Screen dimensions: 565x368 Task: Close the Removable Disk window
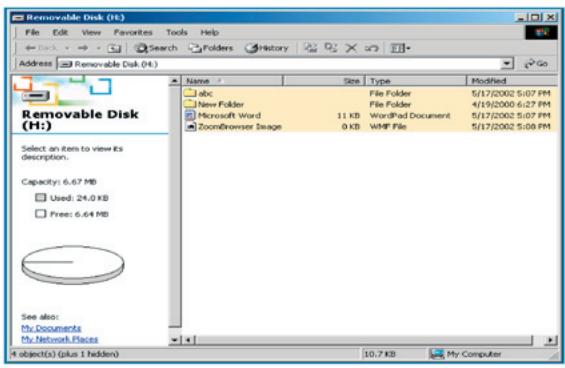point(551,17)
